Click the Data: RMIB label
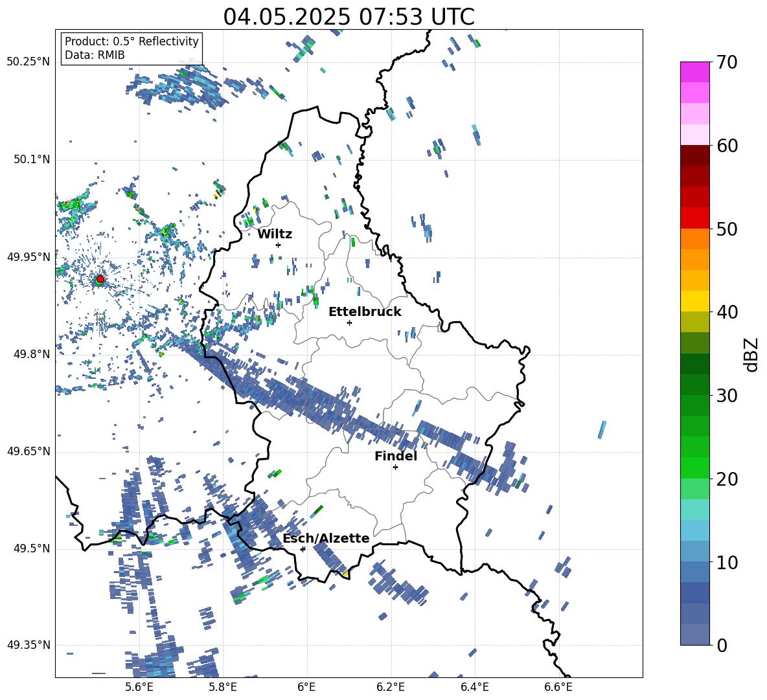This screenshot has height=700, width=767. [x=95, y=55]
